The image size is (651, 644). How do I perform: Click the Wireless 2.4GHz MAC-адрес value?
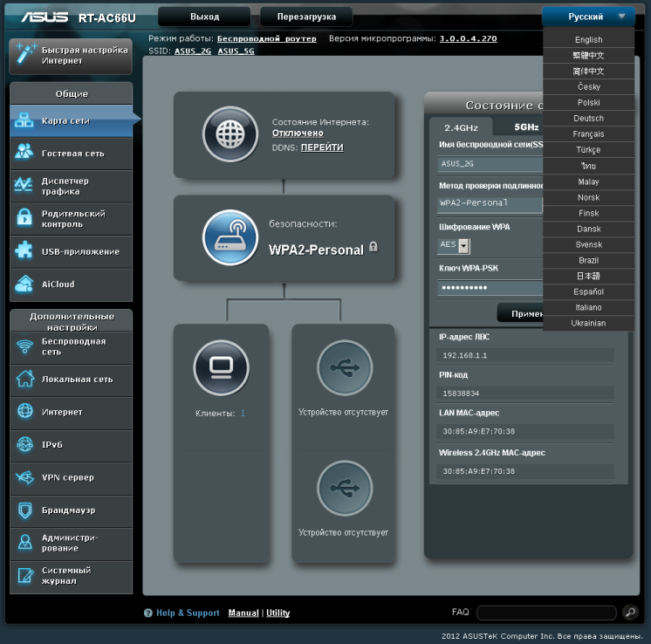[525, 471]
